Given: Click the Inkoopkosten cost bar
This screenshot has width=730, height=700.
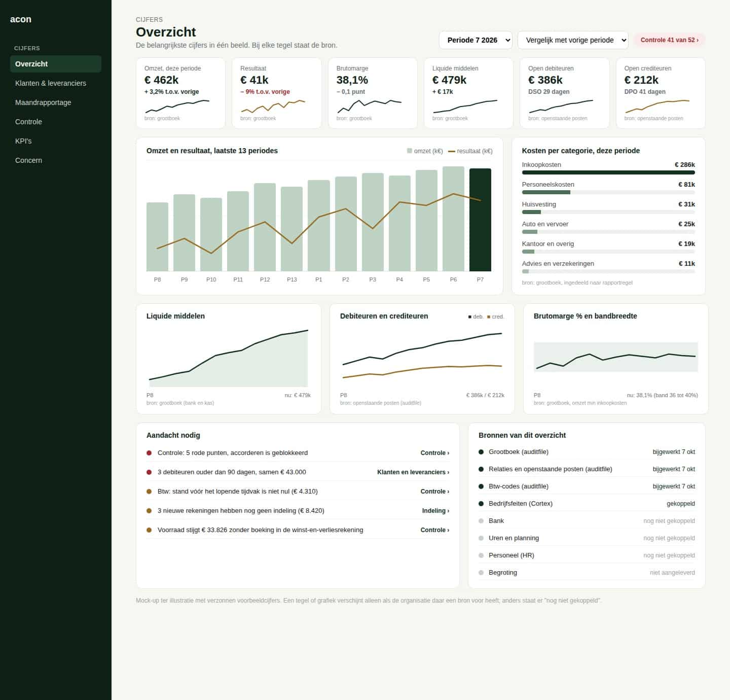Looking at the screenshot, I should pyautogui.click(x=608, y=172).
